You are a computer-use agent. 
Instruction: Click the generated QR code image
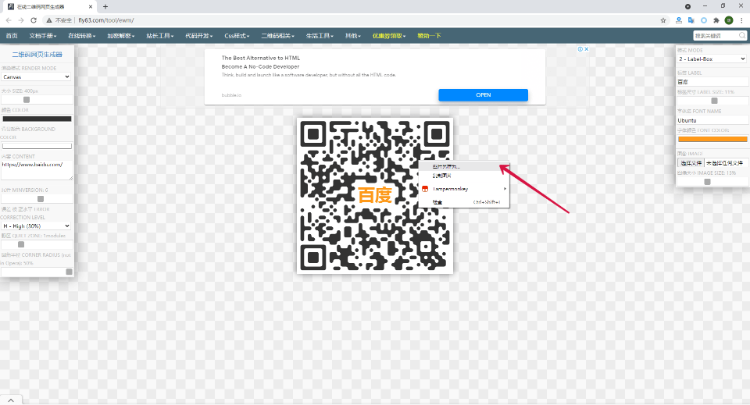point(375,196)
